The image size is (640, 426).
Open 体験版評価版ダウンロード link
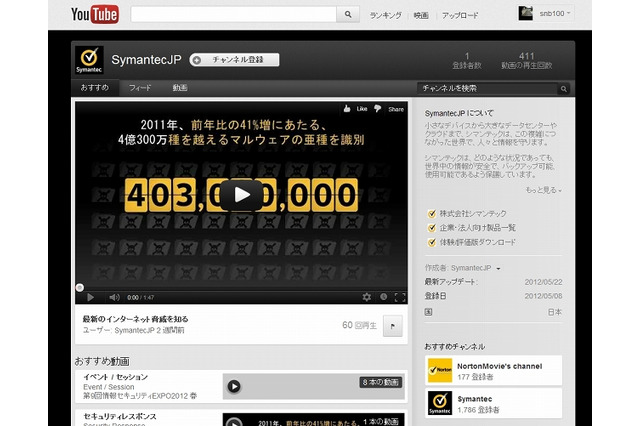click(x=478, y=242)
